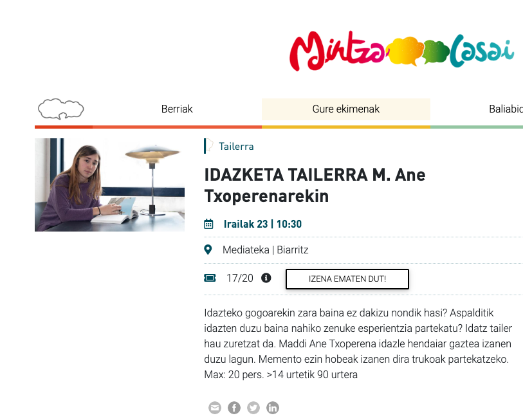Click the Mediateka | Biarritz location text
The image size is (523, 420).
266,250
